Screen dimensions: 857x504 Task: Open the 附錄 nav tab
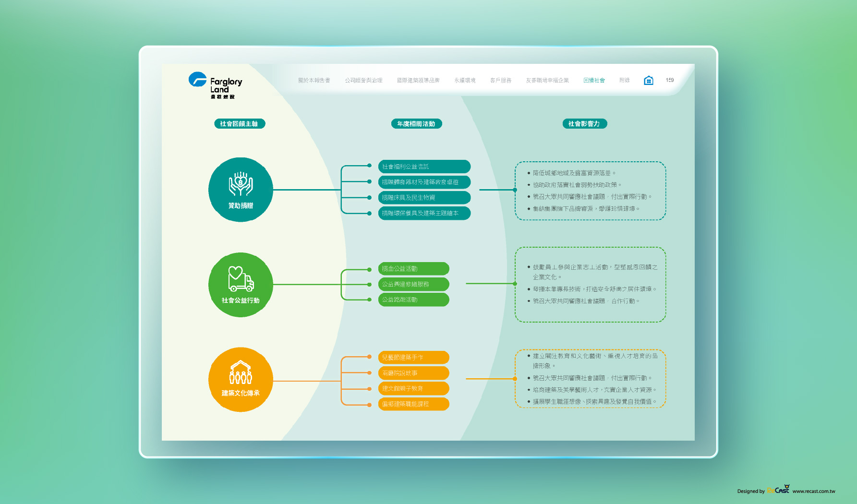click(624, 80)
